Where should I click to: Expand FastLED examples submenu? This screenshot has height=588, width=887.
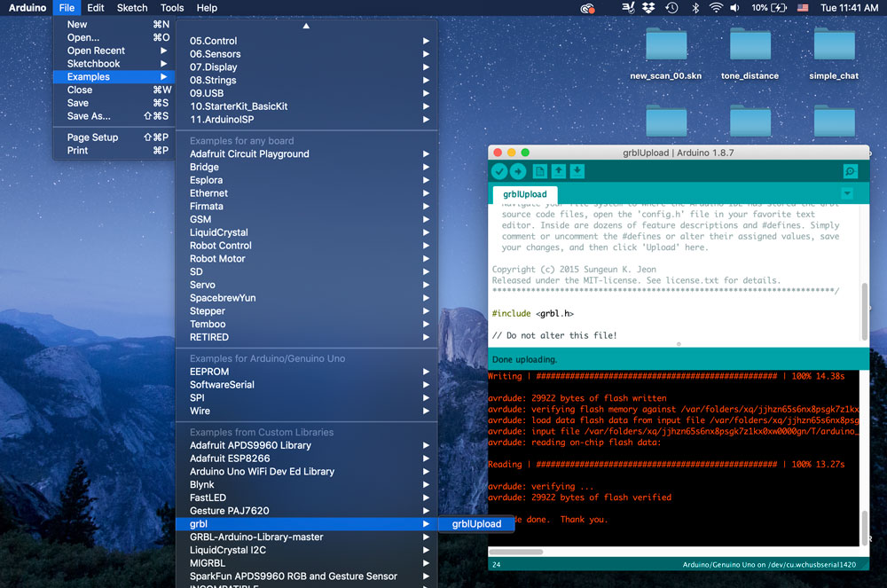click(x=307, y=498)
